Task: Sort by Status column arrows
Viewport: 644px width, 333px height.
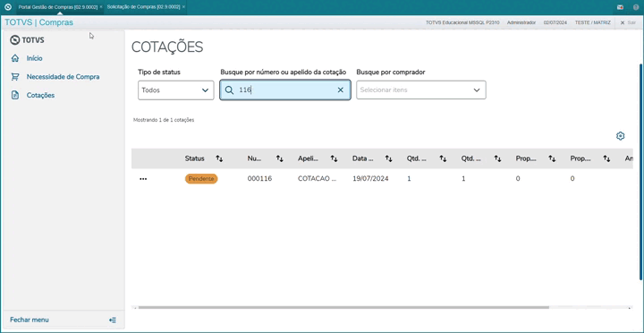Action: [x=219, y=158]
